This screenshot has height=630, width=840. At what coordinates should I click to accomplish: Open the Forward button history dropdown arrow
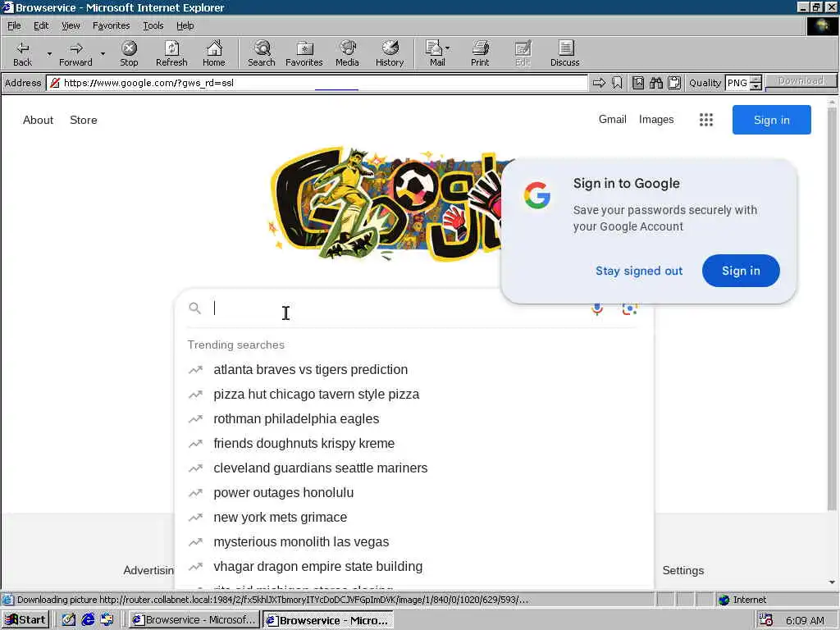coord(103,53)
